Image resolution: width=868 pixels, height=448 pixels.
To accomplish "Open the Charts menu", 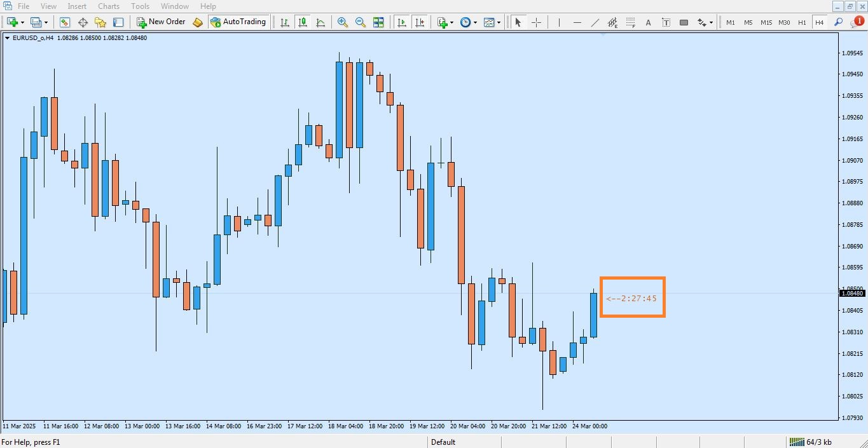I will pos(109,6).
